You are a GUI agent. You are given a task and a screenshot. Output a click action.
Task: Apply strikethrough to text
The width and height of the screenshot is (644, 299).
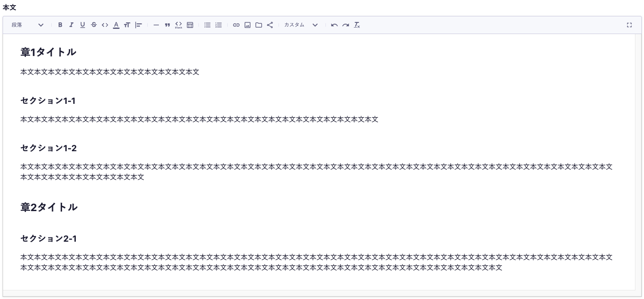pos(94,25)
